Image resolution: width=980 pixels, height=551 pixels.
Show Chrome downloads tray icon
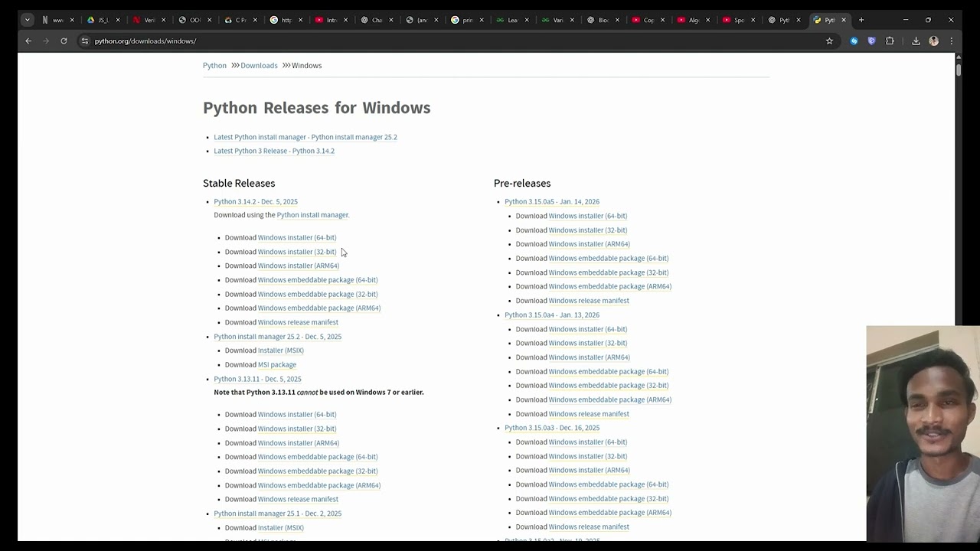point(916,41)
